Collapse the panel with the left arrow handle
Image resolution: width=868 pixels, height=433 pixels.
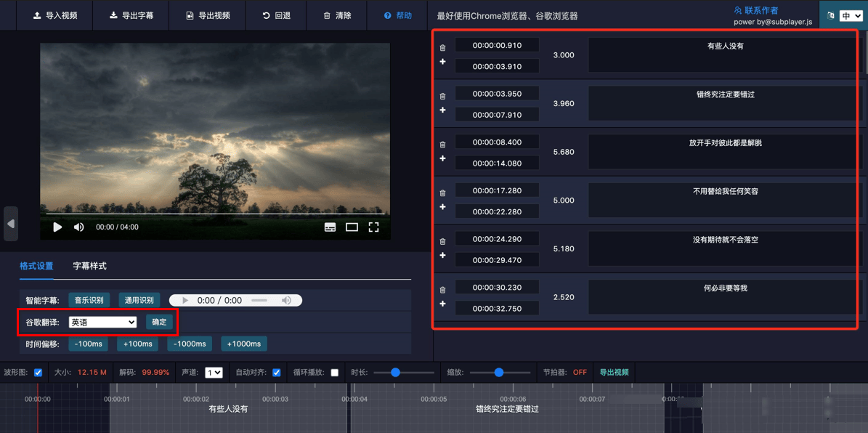[10, 224]
